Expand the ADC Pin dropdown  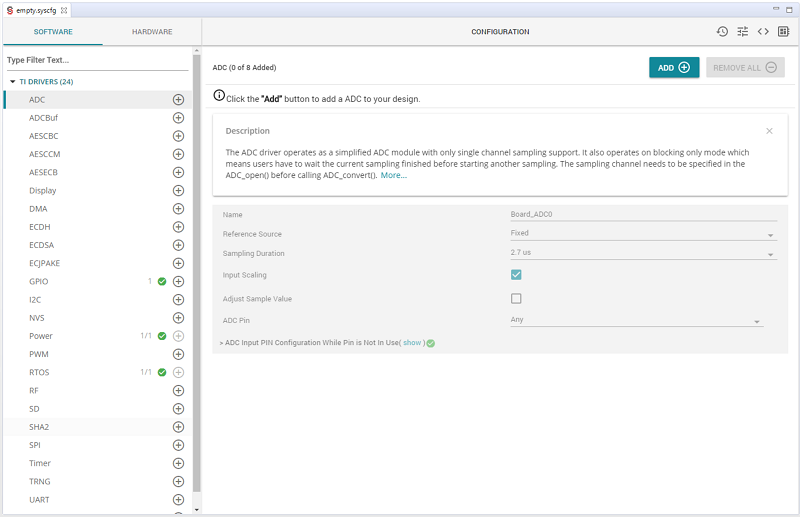(636, 320)
